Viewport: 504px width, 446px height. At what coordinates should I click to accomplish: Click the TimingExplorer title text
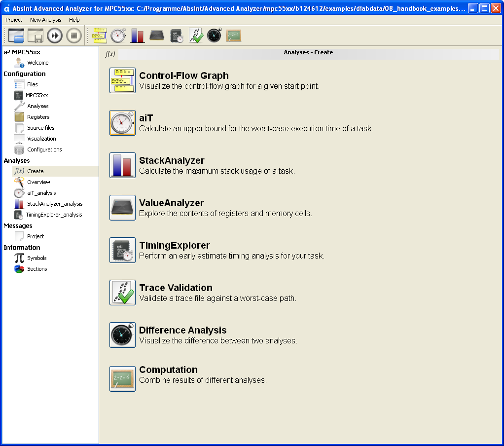click(175, 245)
